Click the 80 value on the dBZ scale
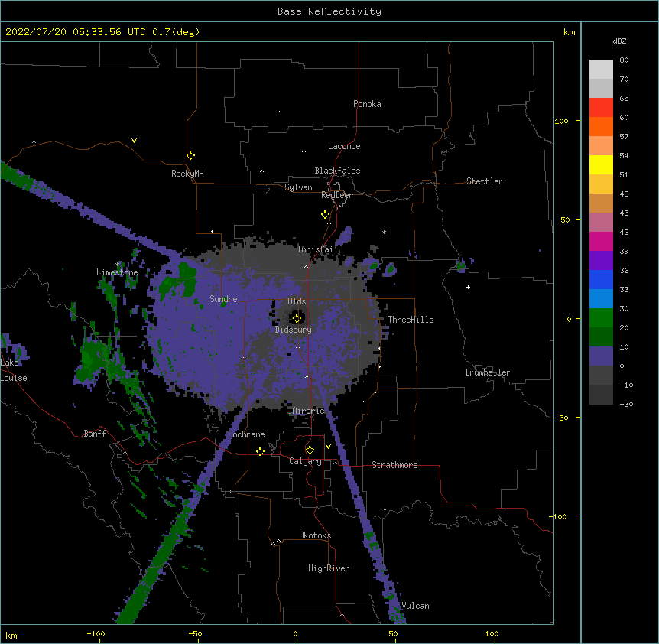Image resolution: width=659 pixels, height=644 pixels. (x=624, y=60)
